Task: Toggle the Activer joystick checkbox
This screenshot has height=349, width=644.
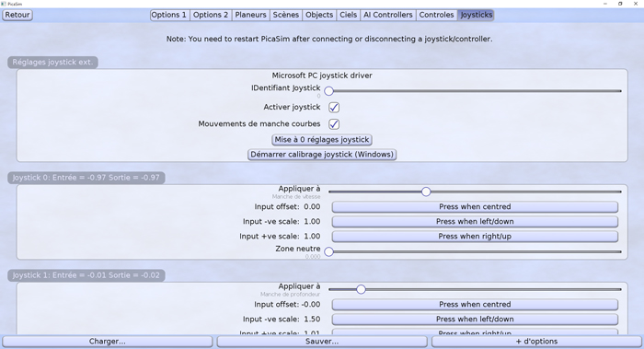Action: [x=334, y=108]
